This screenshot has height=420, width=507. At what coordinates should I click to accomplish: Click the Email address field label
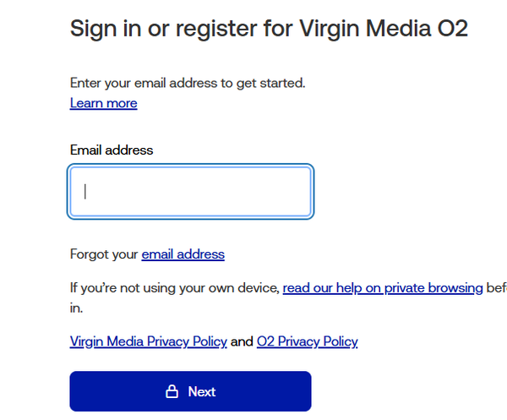(112, 150)
